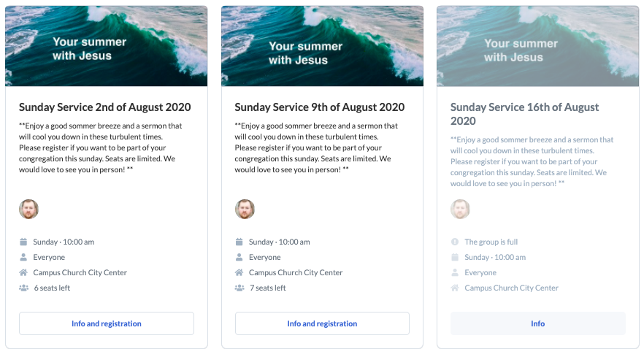The image size is (644, 349).
Task: Click the Info button on the full group
Action: coord(537,323)
